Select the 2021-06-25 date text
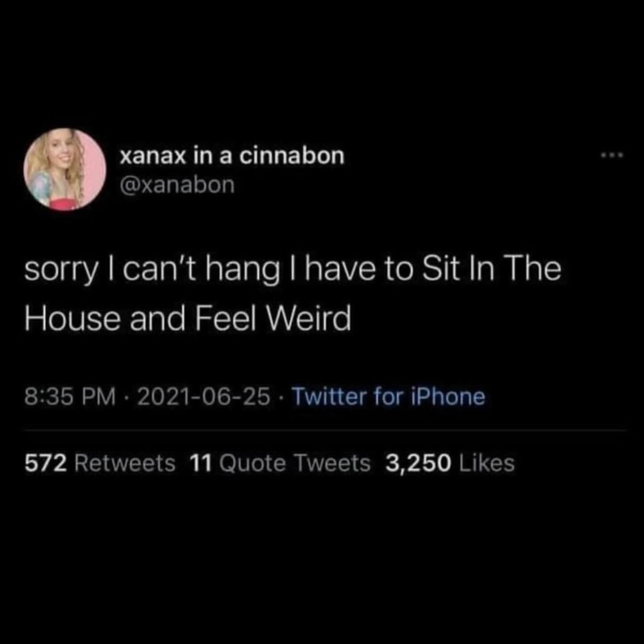The width and height of the screenshot is (644, 644). pyautogui.click(x=203, y=397)
